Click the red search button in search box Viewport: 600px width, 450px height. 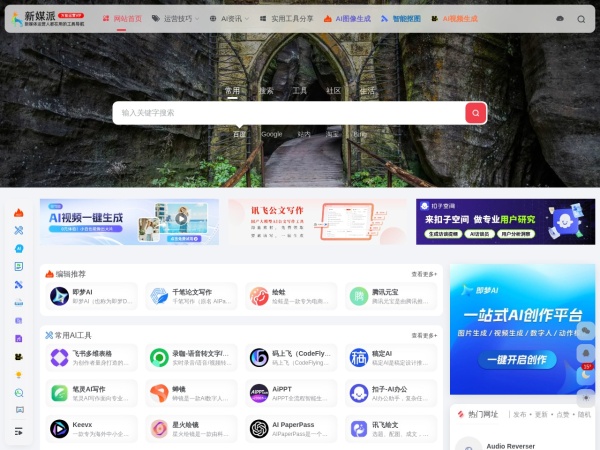pos(476,113)
